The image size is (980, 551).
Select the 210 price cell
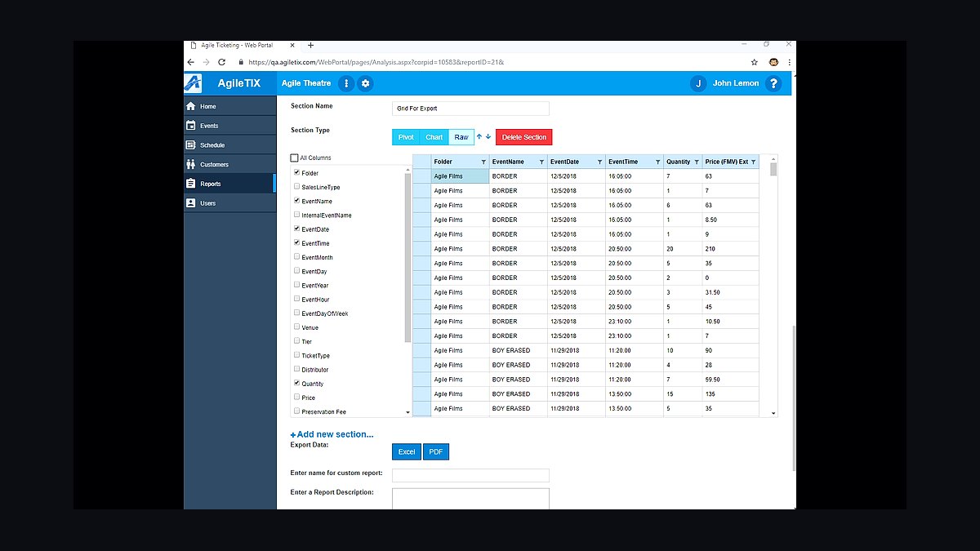point(731,249)
